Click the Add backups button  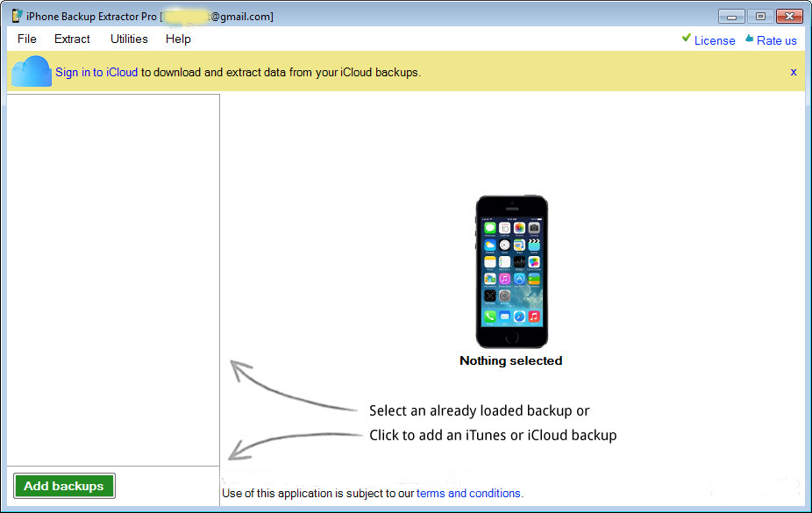point(64,486)
